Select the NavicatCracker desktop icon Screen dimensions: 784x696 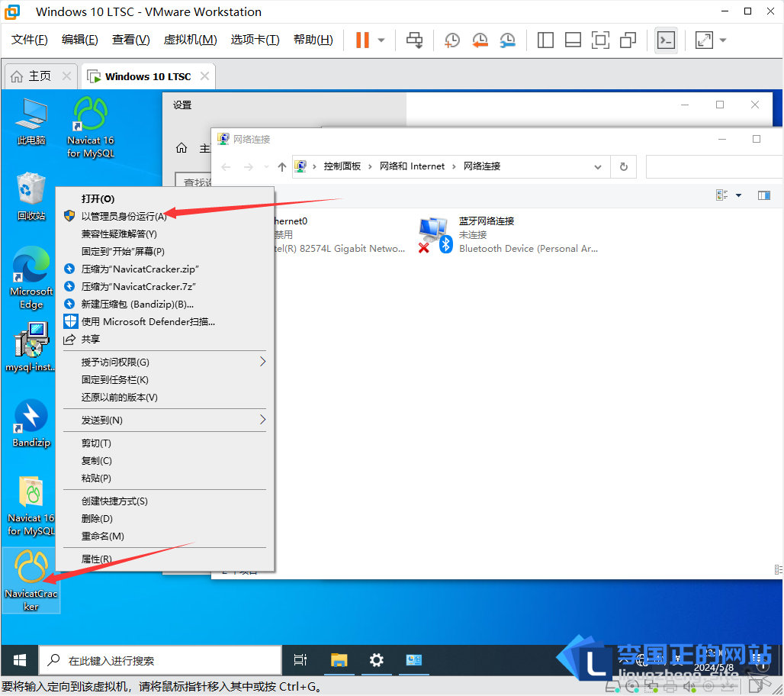pos(31,581)
